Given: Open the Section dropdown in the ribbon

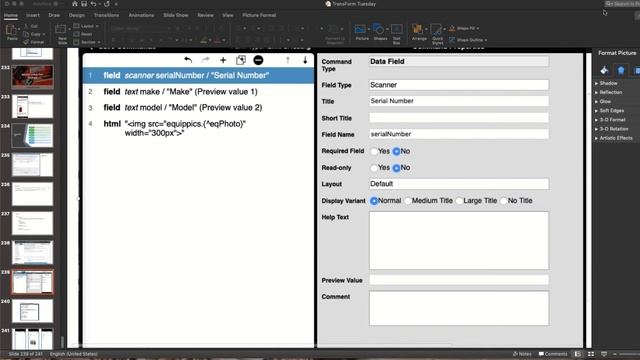Looking at the screenshot, I should pos(87,42).
